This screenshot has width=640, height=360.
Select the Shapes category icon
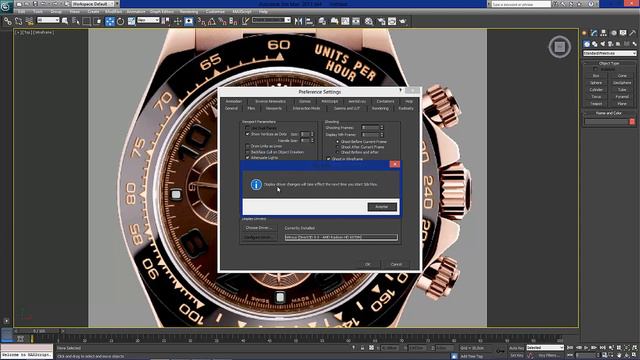click(595, 44)
